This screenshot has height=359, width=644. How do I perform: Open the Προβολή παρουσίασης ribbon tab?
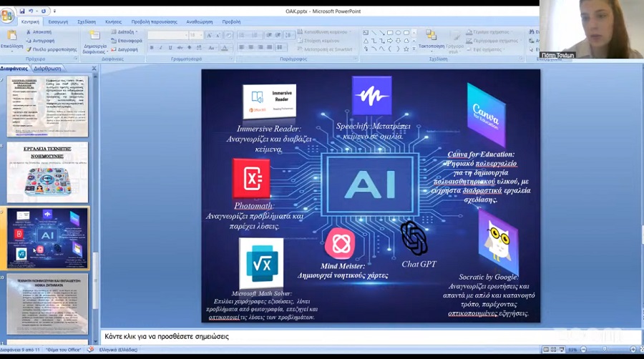click(155, 21)
